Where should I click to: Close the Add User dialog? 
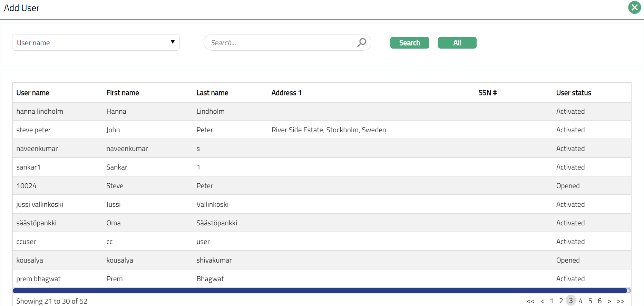point(634,8)
